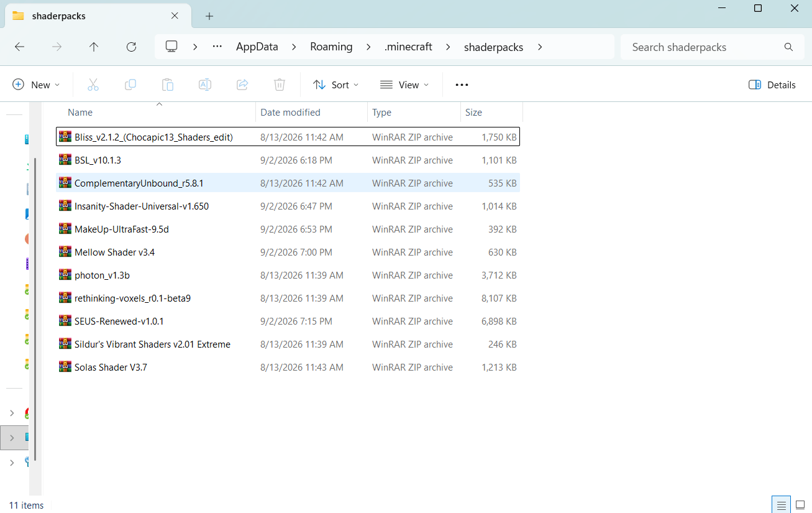
Task: Open the Sort dropdown menu
Action: [336, 85]
